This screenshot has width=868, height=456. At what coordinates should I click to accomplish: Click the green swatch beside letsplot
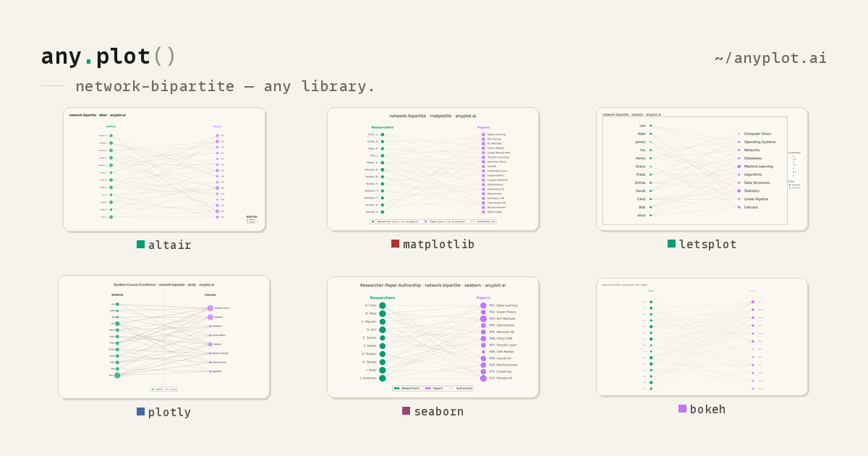(671, 244)
